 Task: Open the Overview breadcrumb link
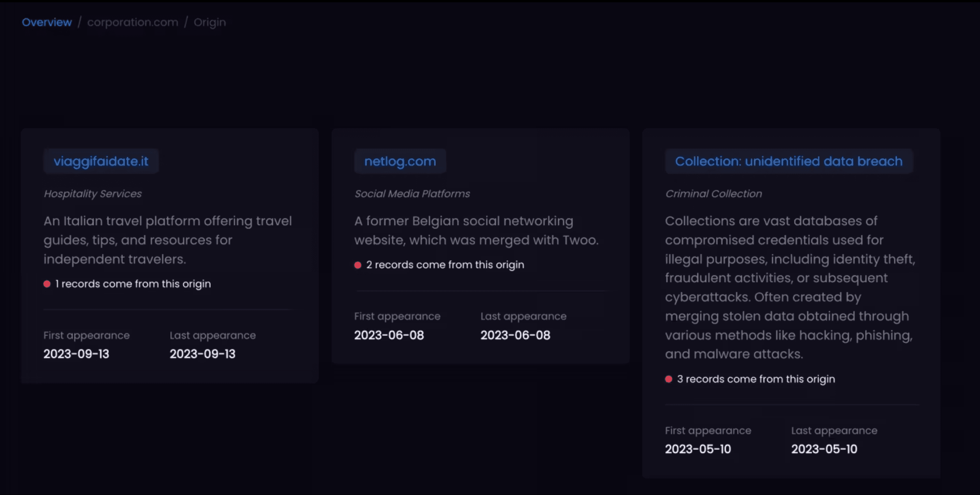pos(47,22)
